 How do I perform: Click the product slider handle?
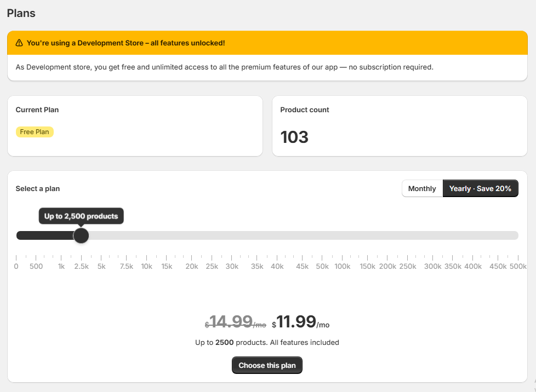[x=81, y=235]
